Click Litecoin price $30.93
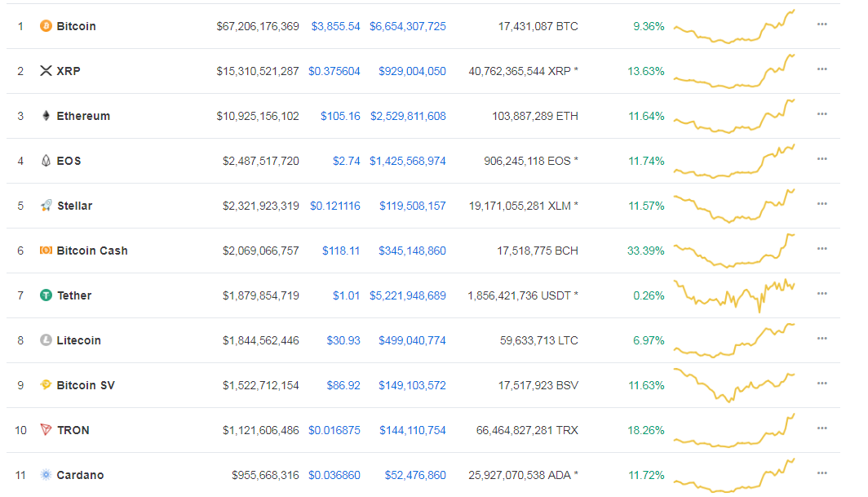The width and height of the screenshot is (868, 497). [x=343, y=340]
